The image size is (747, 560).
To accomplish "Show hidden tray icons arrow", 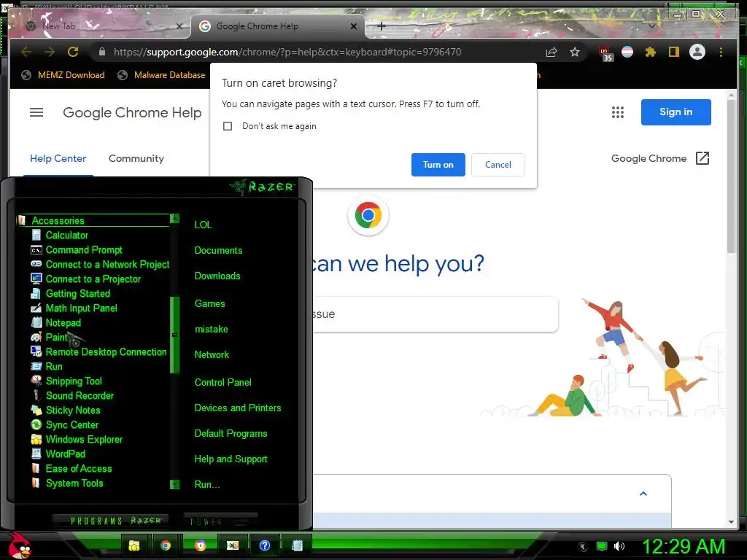I will pos(583,547).
